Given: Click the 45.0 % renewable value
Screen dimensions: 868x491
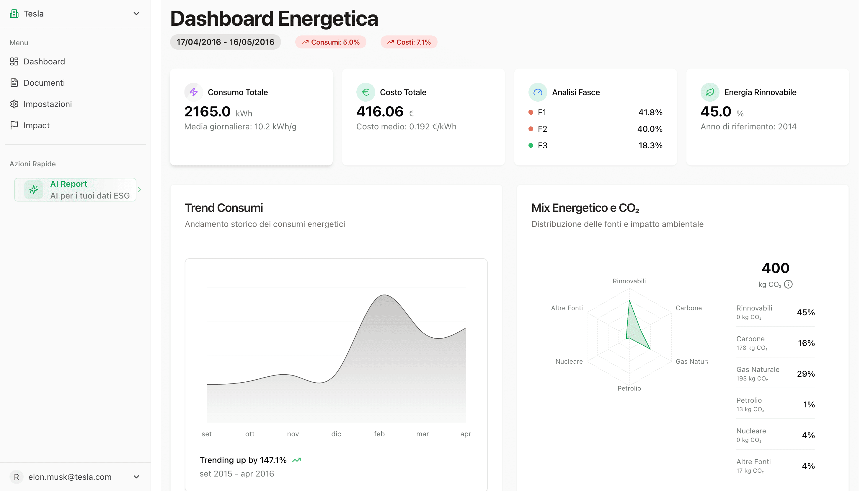Looking at the screenshot, I should click(x=722, y=112).
